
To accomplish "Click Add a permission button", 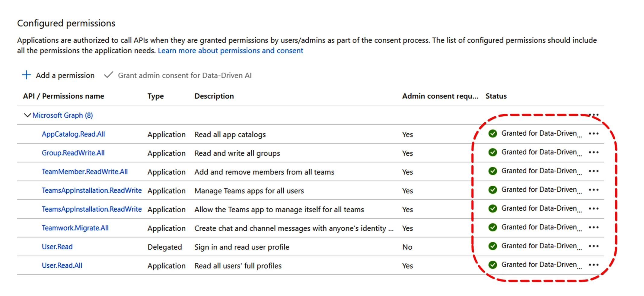I will point(58,75).
